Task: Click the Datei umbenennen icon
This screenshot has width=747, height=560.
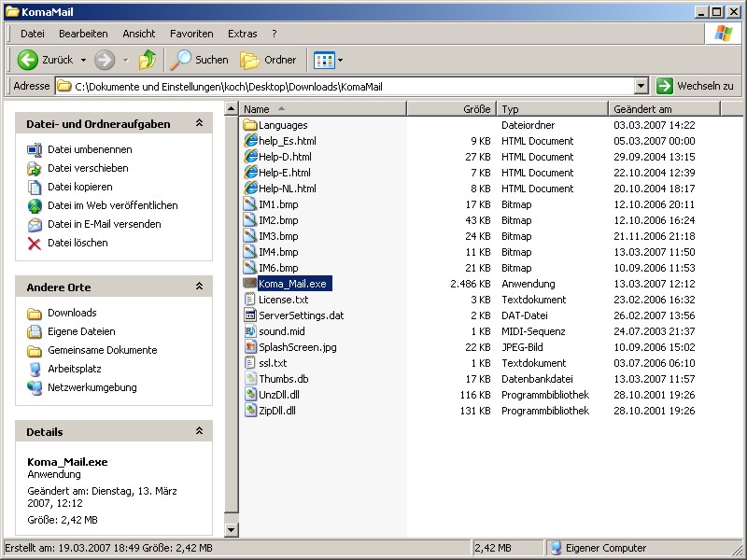Action: click(x=35, y=150)
